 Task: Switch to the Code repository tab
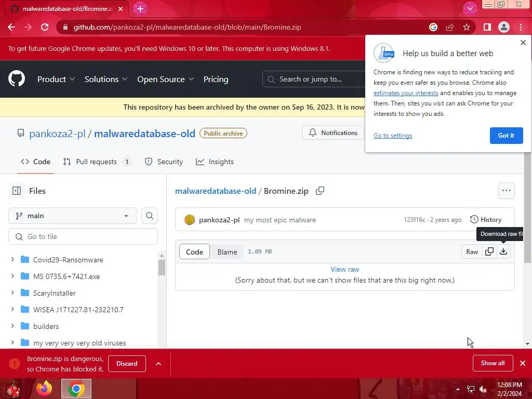[35, 162]
